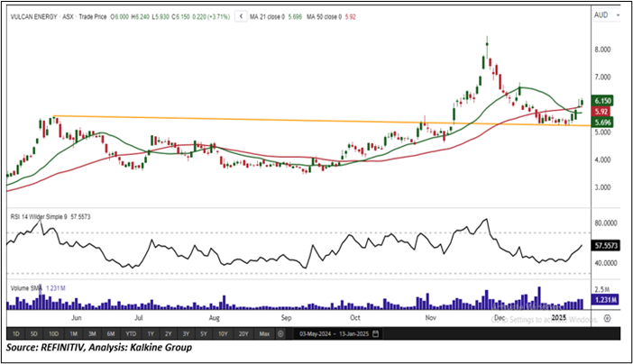
Task: Select the 1Y time range
Action: point(151,333)
